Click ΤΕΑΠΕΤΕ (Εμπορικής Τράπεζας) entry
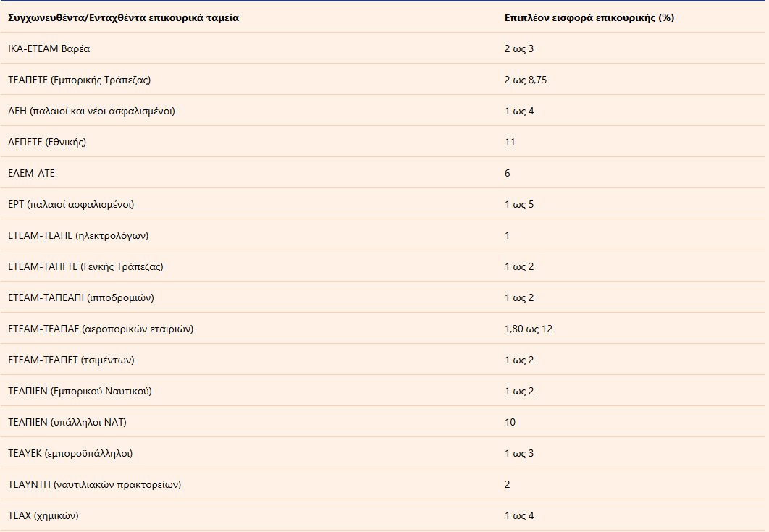Viewport: 769px width, 532px height. pos(80,80)
